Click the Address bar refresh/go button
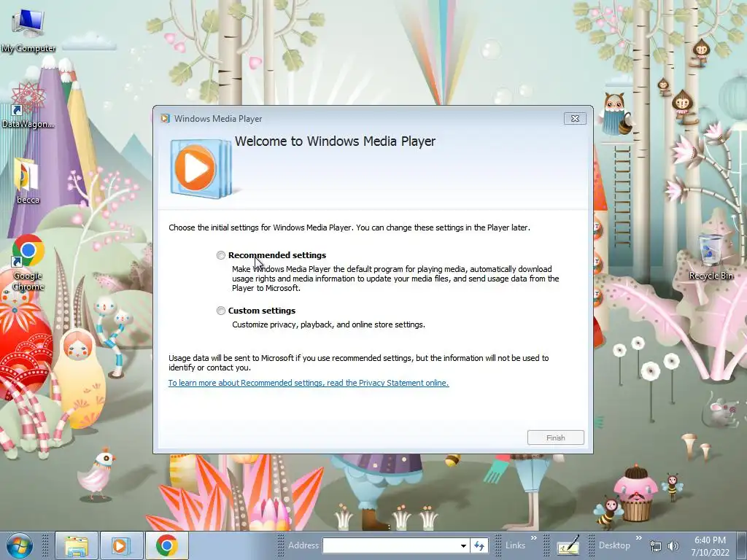 point(479,545)
